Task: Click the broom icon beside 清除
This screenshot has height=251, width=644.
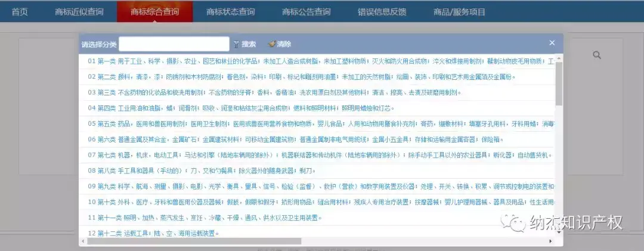Action: pyautogui.click(x=271, y=44)
